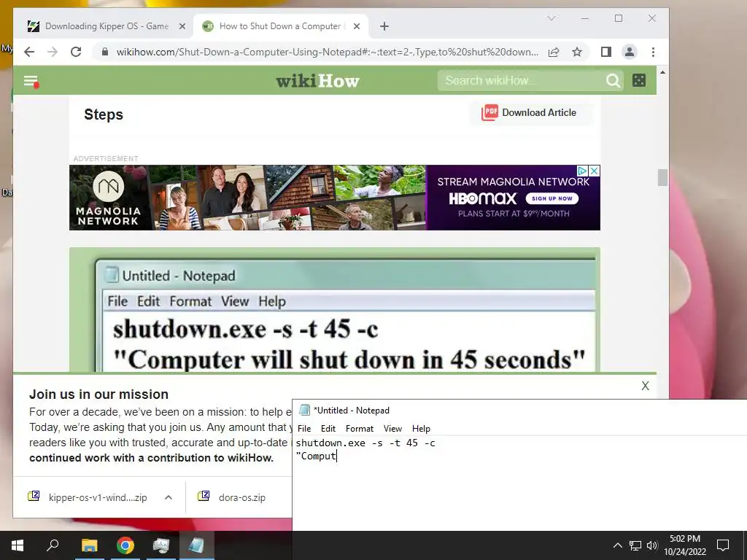Reload the wikiHow page
The height and width of the screenshot is (560, 747).
(76, 52)
